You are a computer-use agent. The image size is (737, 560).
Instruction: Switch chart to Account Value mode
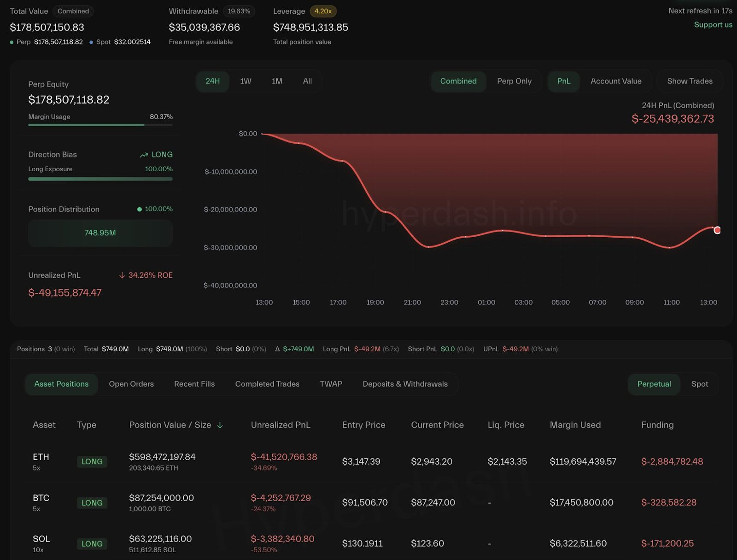[616, 81]
